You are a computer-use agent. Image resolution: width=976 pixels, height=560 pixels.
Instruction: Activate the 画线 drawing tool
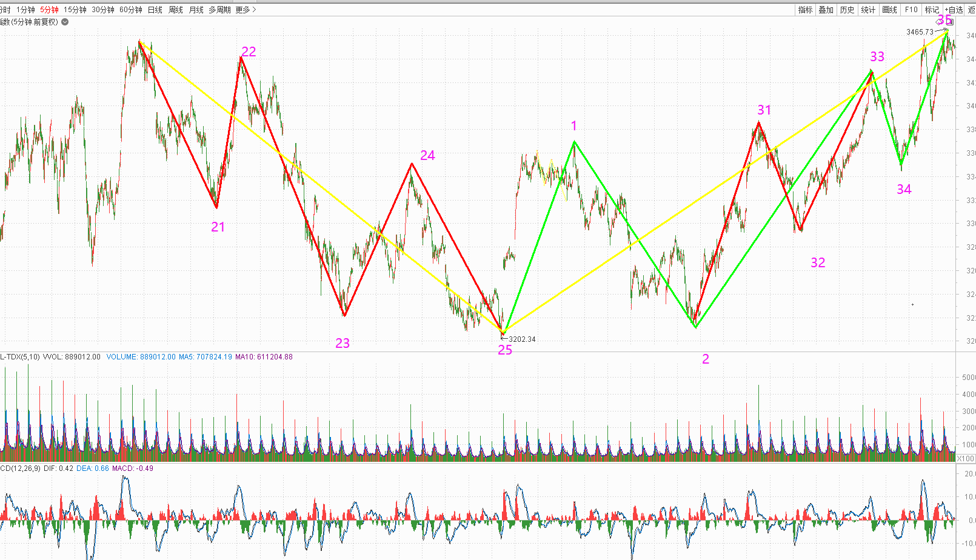click(x=889, y=10)
